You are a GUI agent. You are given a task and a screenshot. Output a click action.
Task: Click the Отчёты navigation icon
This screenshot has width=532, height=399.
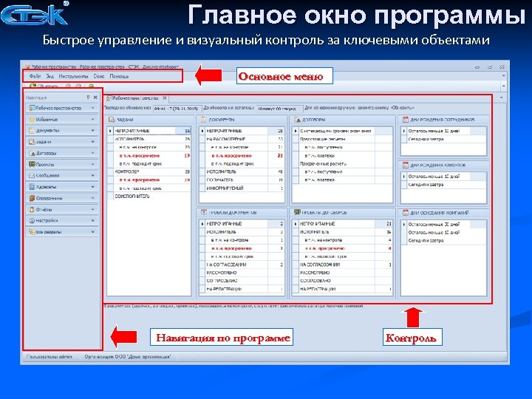(32, 209)
